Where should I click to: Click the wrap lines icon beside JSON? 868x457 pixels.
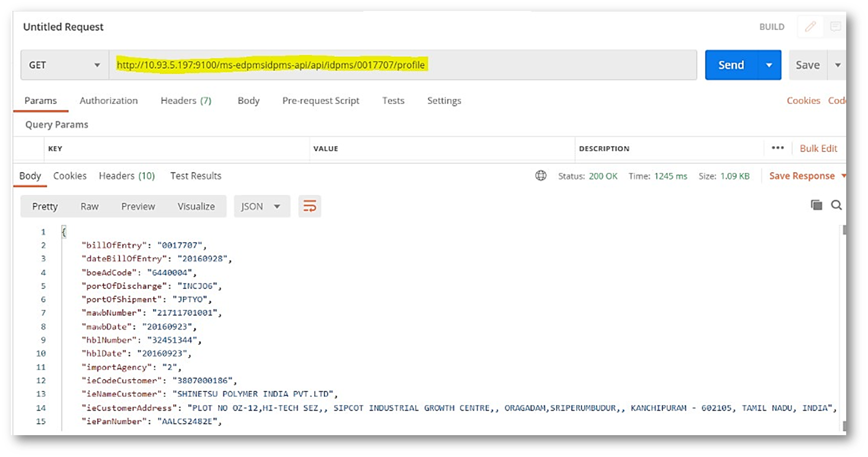[310, 206]
